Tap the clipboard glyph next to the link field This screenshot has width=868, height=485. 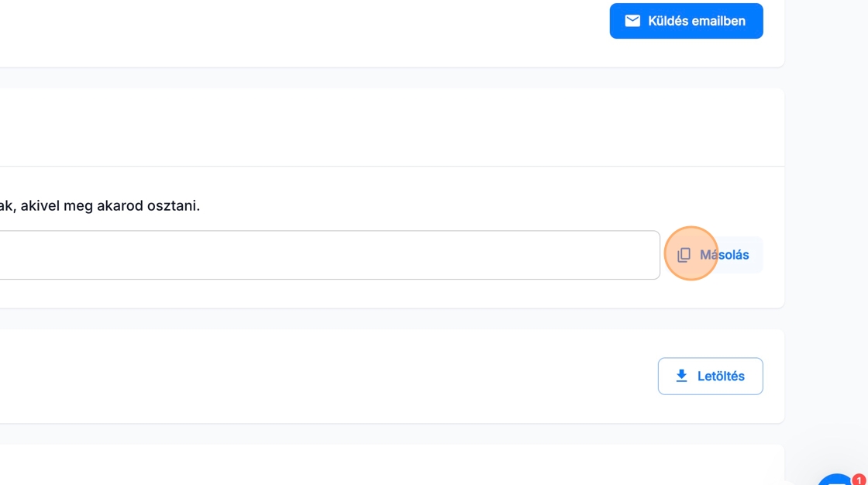[684, 255]
